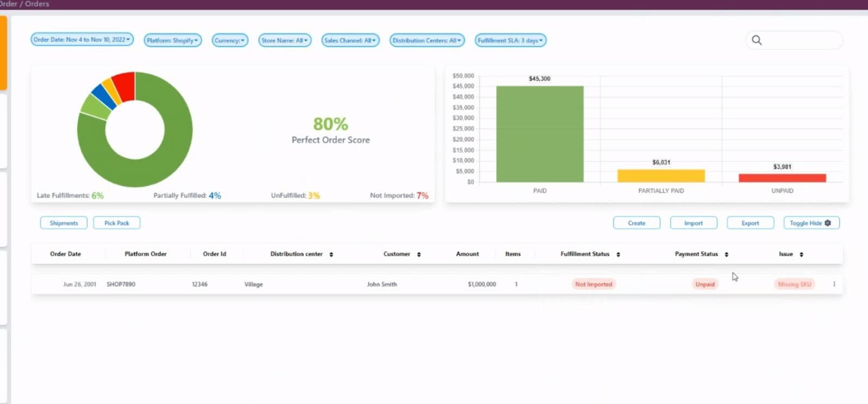Open the Order Date range dropdown

click(x=82, y=40)
